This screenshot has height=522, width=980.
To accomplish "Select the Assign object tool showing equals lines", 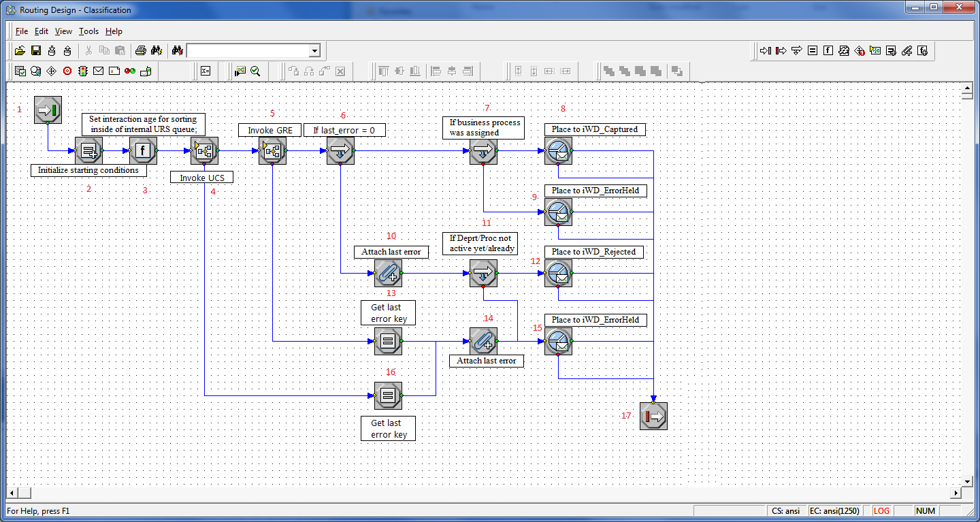I will tap(813, 50).
